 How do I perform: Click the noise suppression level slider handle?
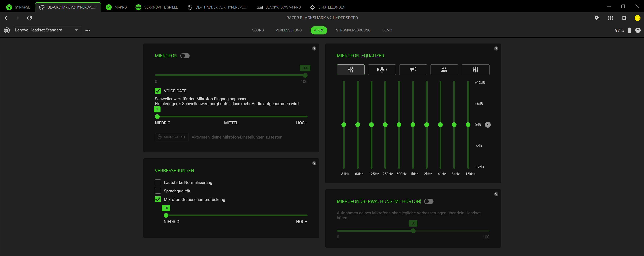pyautogui.click(x=166, y=215)
